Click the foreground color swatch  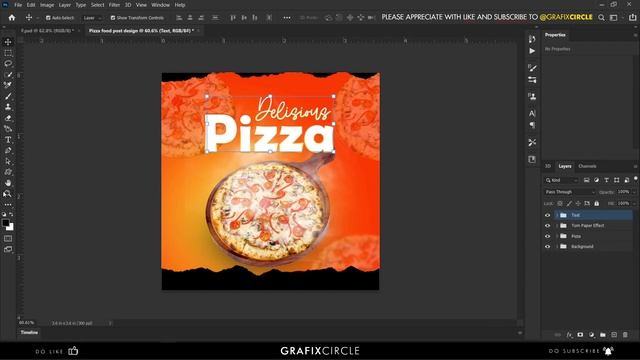5,222
